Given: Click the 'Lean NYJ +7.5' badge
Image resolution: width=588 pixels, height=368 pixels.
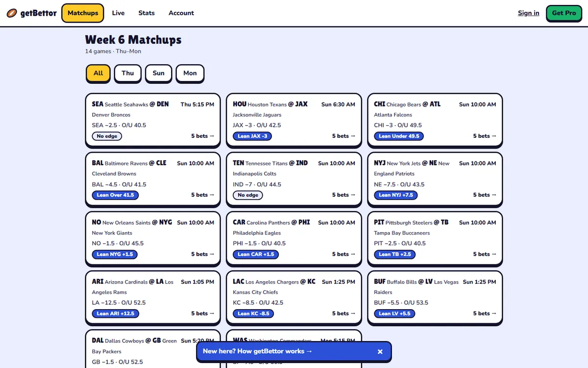Looking at the screenshot, I should (x=396, y=195).
